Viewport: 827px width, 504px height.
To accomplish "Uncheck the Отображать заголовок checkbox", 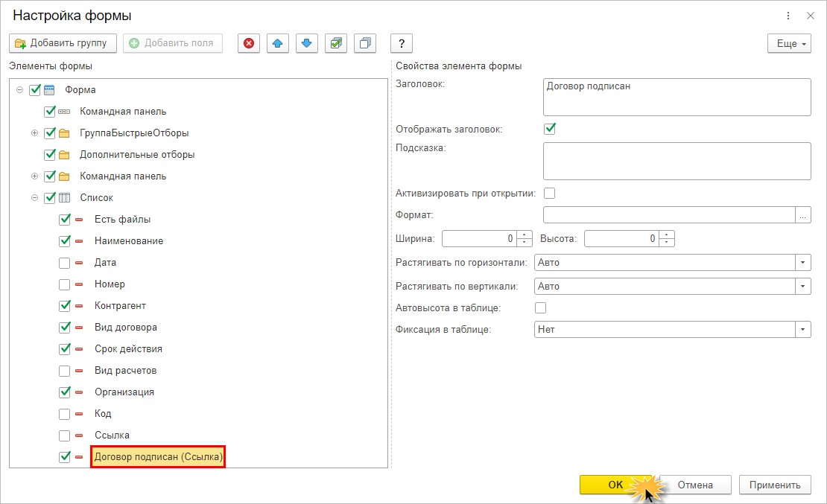I will 550,129.
